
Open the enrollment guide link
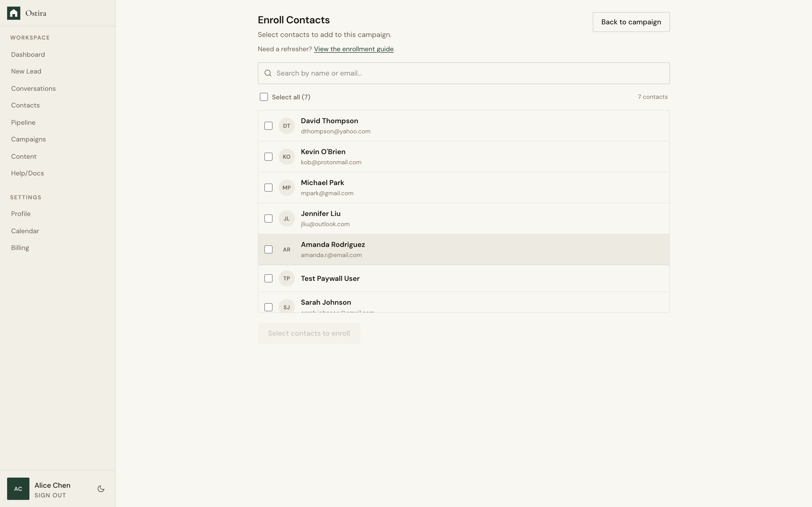coord(354,49)
